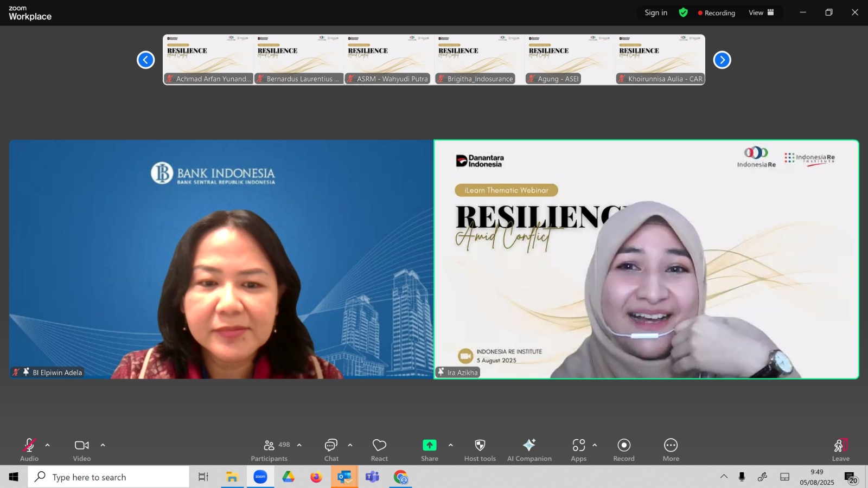Open Microsoft Teams from the taskbar
The width and height of the screenshot is (868, 488).
coord(372,477)
